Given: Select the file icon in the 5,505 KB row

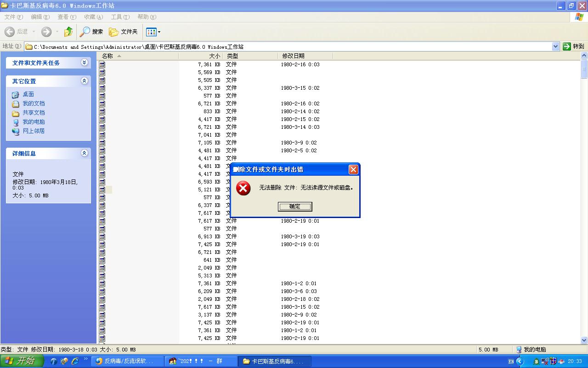Looking at the screenshot, I should [102, 80].
